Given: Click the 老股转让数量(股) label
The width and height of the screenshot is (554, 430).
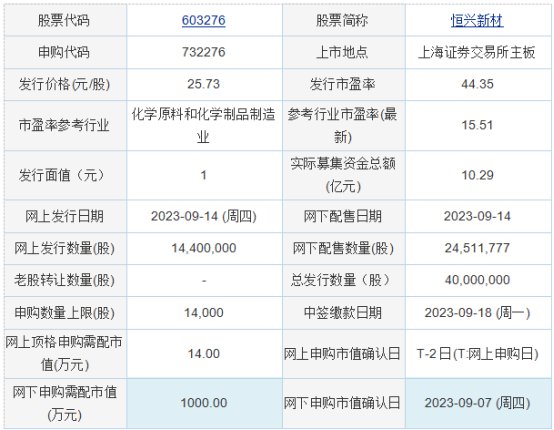Looking at the screenshot, I should coord(64,280).
